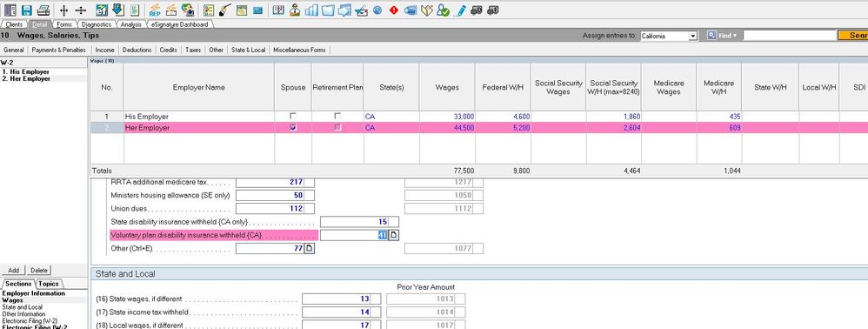
Task: Open the Analysis tab
Action: tap(130, 24)
